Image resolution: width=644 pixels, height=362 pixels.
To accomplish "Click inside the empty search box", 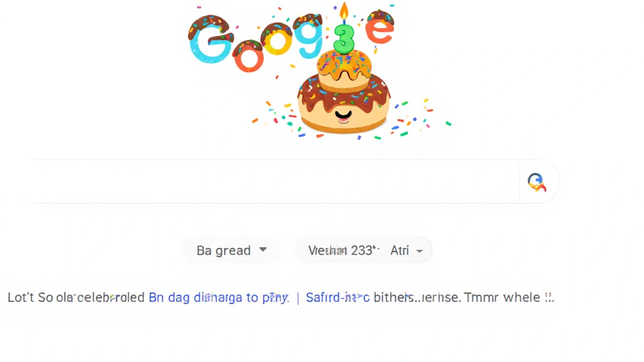I will 272,182.
